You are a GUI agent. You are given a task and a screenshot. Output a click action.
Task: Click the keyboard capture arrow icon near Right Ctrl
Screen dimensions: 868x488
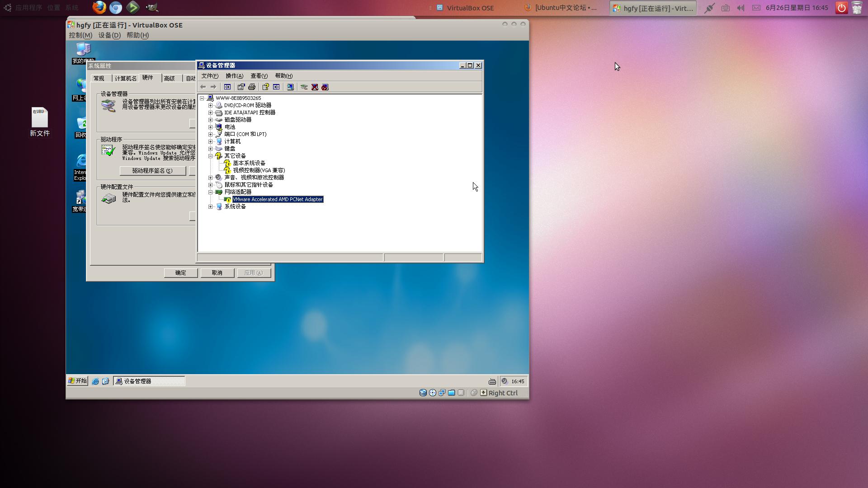tap(483, 393)
